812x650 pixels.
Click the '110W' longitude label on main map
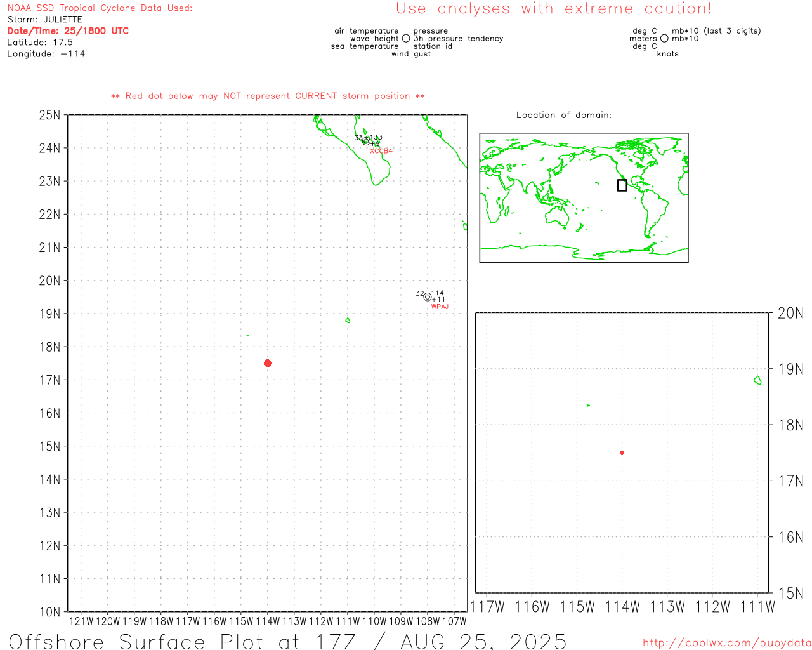click(x=374, y=621)
